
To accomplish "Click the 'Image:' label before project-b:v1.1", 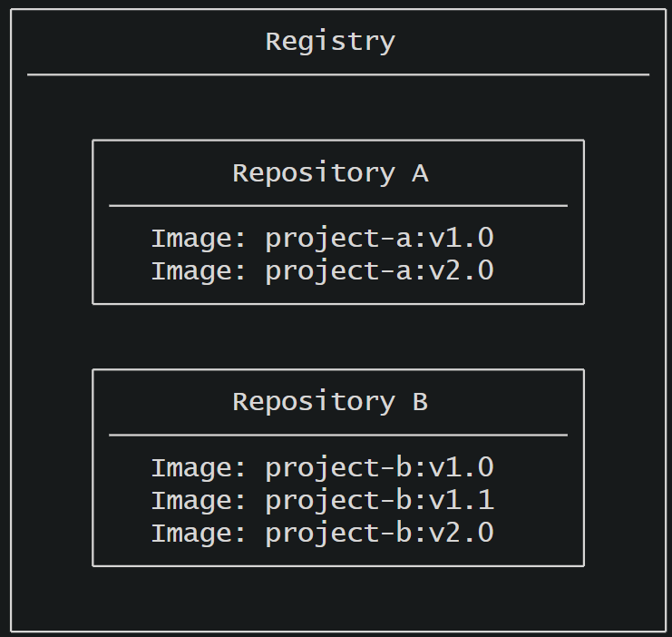I will (199, 500).
